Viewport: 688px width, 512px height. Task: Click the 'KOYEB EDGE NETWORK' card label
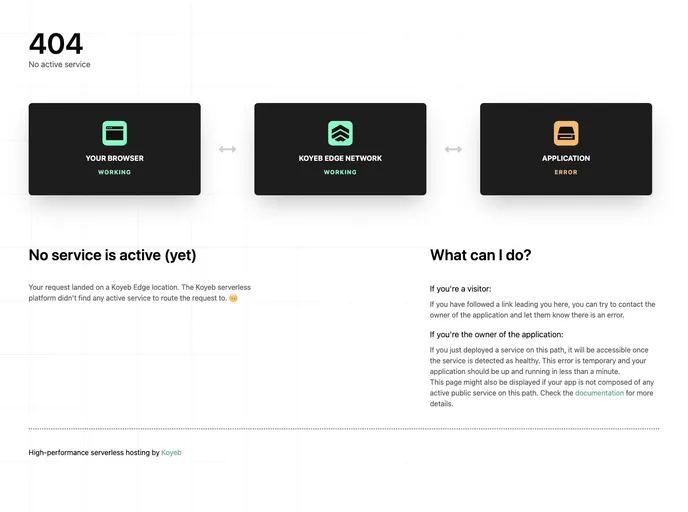340,158
